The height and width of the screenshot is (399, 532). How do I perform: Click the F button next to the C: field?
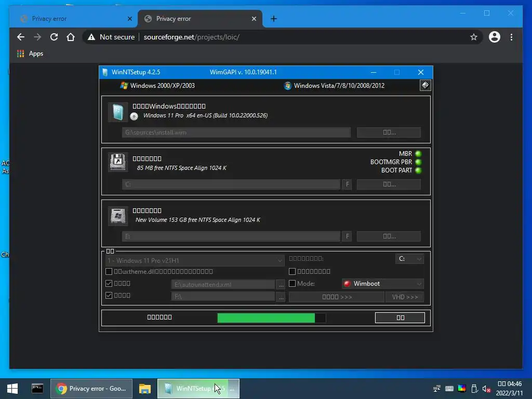pos(347,184)
